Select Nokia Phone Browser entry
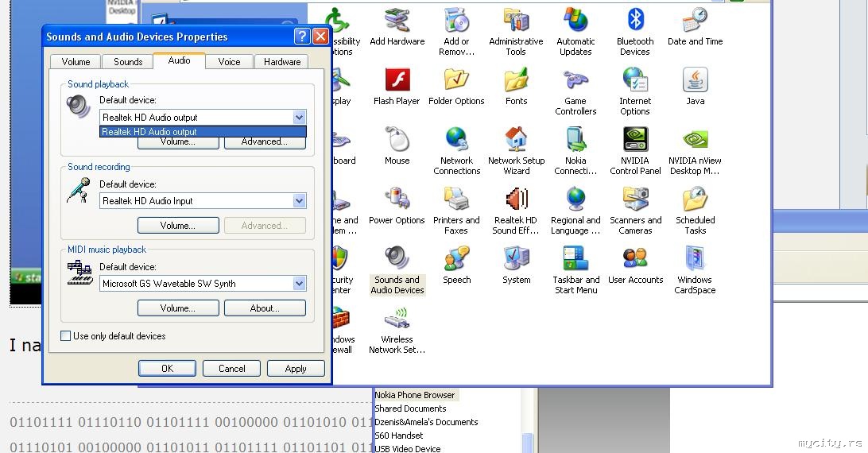Screen dimensions: 868x453 [415, 395]
